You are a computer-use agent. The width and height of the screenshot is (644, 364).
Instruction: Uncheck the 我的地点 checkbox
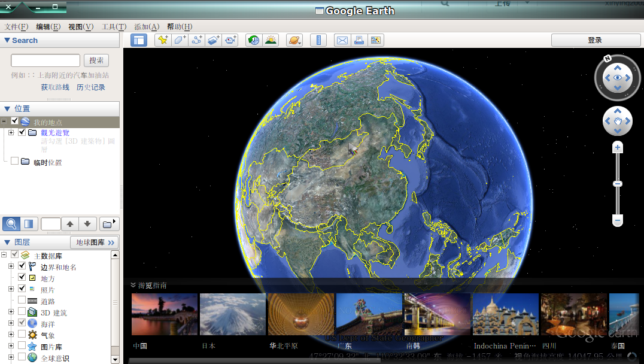click(15, 121)
